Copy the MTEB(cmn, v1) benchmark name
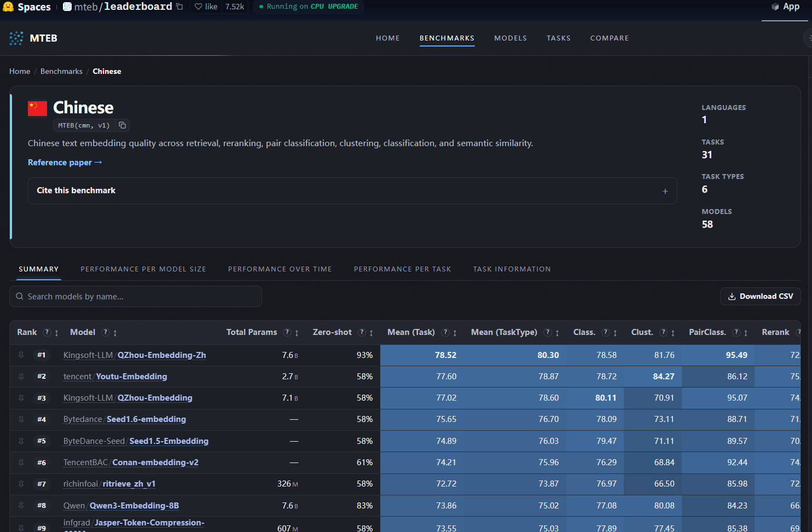Viewport: 812px width, 532px height. click(x=123, y=125)
